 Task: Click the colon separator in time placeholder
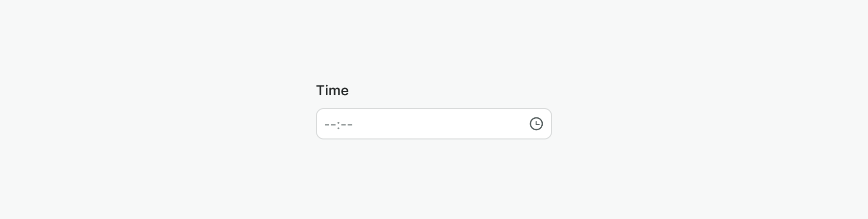coord(339,124)
